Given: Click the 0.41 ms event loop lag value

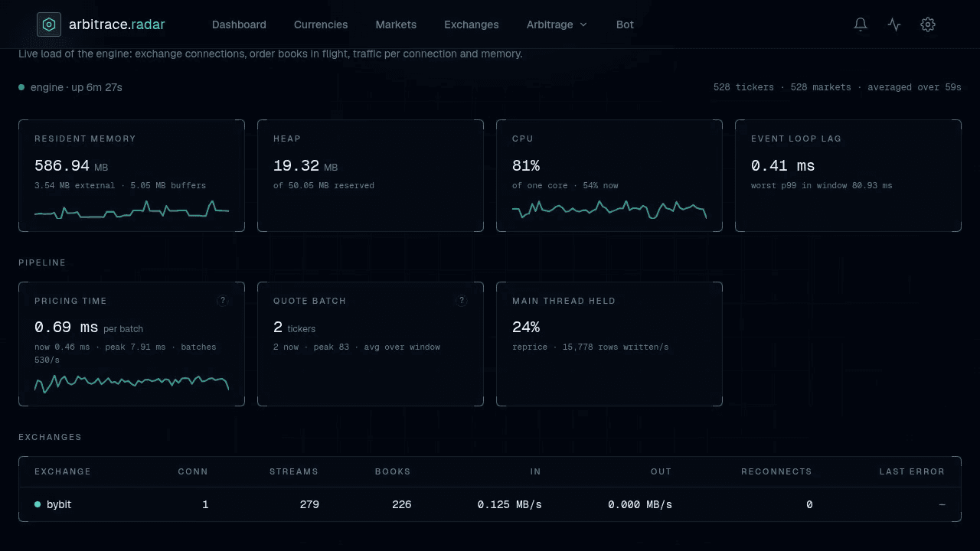Looking at the screenshot, I should click(x=782, y=165).
